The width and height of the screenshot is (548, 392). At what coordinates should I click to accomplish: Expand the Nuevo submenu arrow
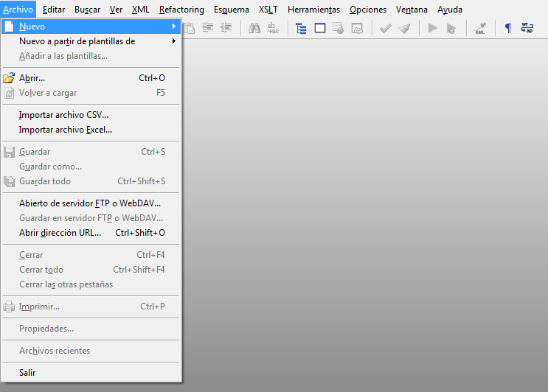(174, 27)
